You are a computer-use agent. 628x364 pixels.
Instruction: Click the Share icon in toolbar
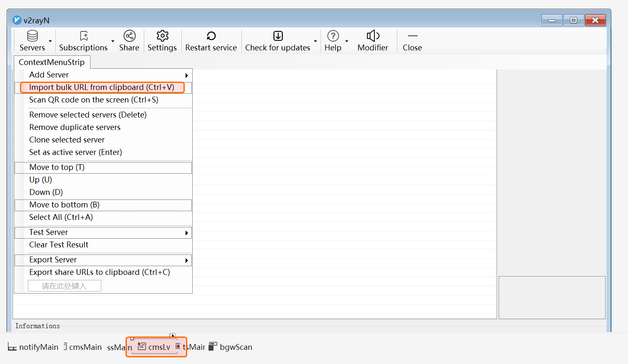click(x=129, y=36)
